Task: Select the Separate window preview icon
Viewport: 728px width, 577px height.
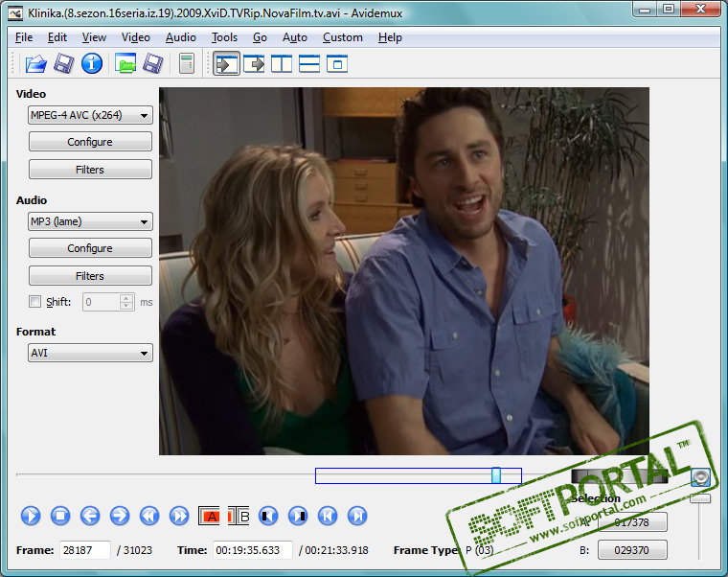Action: coord(337,63)
